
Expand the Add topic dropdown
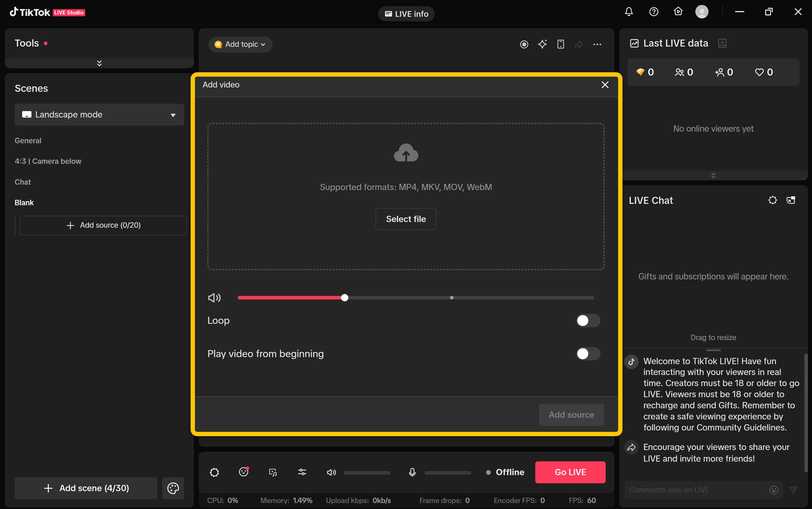coord(241,44)
